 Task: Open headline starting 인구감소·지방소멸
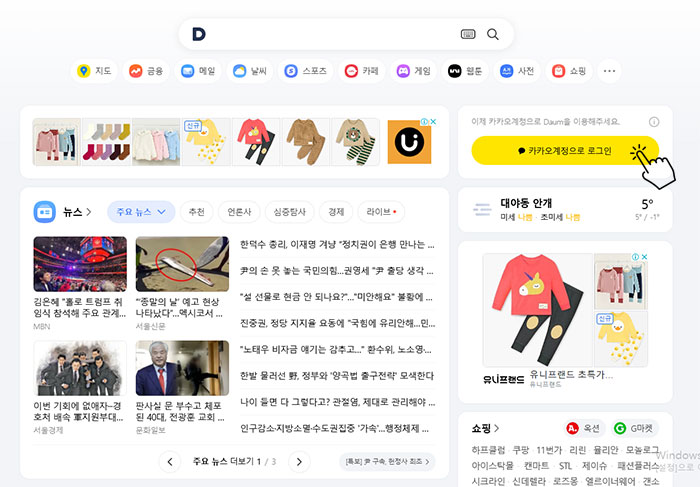tap(334, 428)
